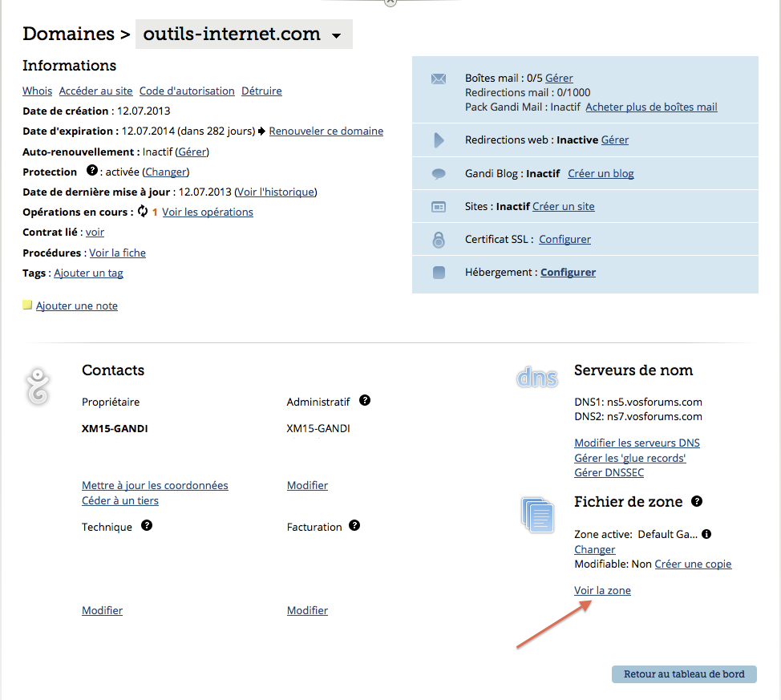The image size is (781, 700).
Task: Click Modifier under Administratif contact
Action: tap(307, 486)
